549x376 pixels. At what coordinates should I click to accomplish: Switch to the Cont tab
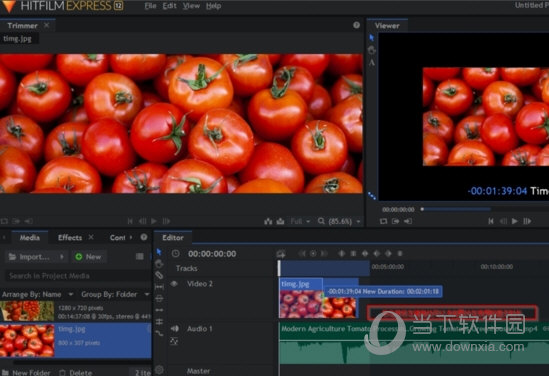coord(118,237)
